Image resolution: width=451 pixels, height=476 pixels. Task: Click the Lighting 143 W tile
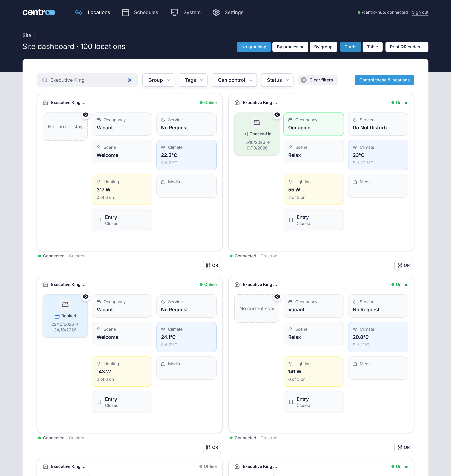coord(122,372)
